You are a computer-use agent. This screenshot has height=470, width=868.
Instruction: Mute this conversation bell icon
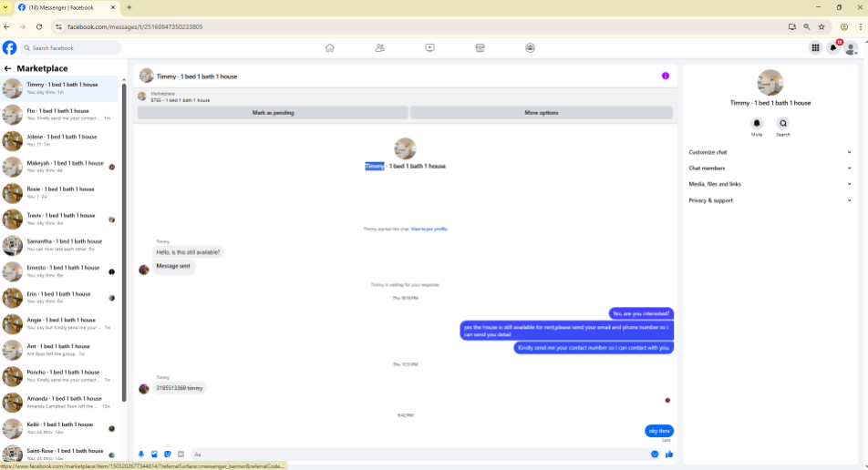pyautogui.click(x=757, y=123)
